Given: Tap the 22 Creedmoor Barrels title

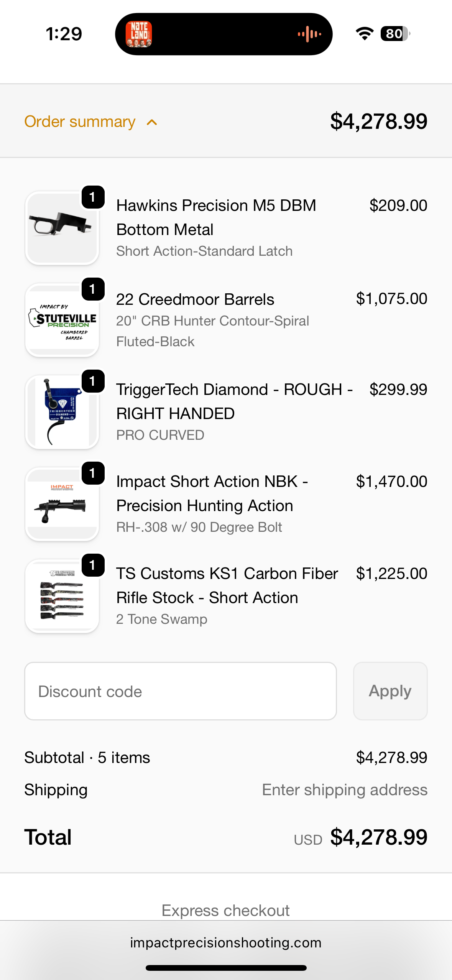Looking at the screenshot, I should tap(195, 299).
